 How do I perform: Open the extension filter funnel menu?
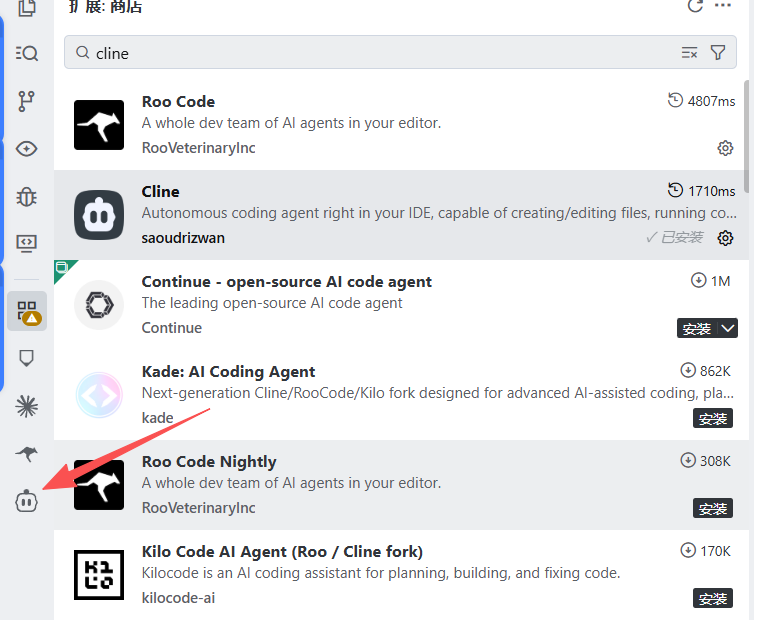[718, 53]
